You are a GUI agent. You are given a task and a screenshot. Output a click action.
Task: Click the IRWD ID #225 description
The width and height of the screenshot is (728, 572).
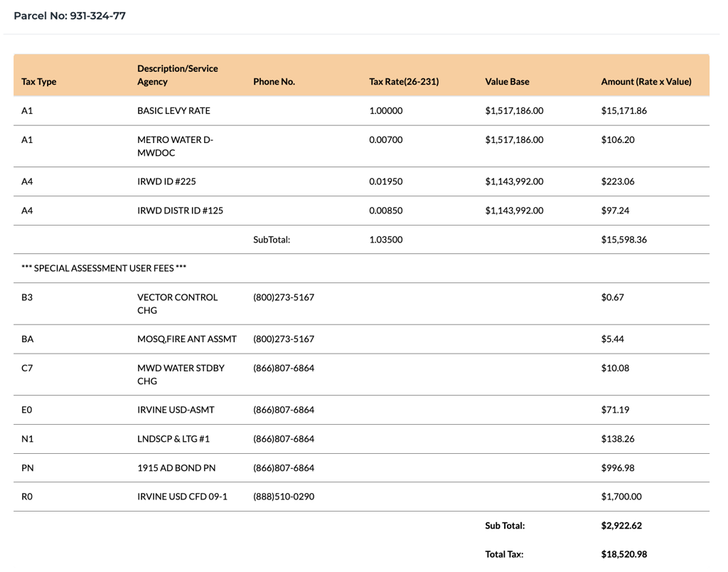(166, 181)
